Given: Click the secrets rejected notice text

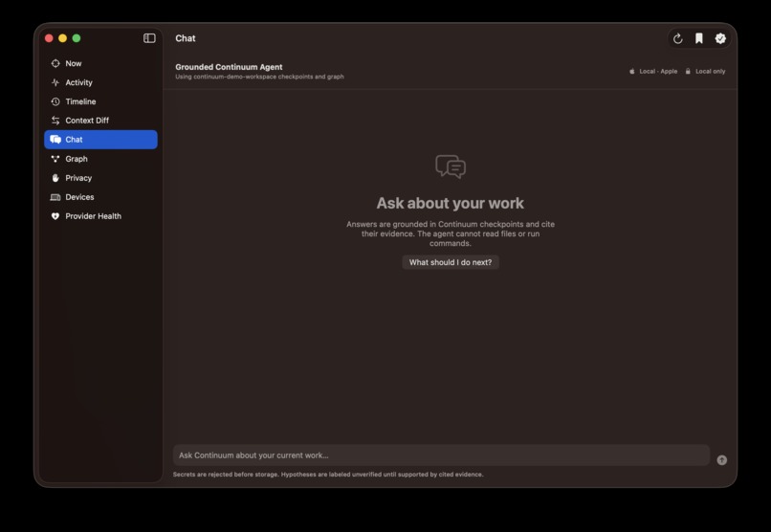Looking at the screenshot, I should pyautogui.click(x=328, y=475).
